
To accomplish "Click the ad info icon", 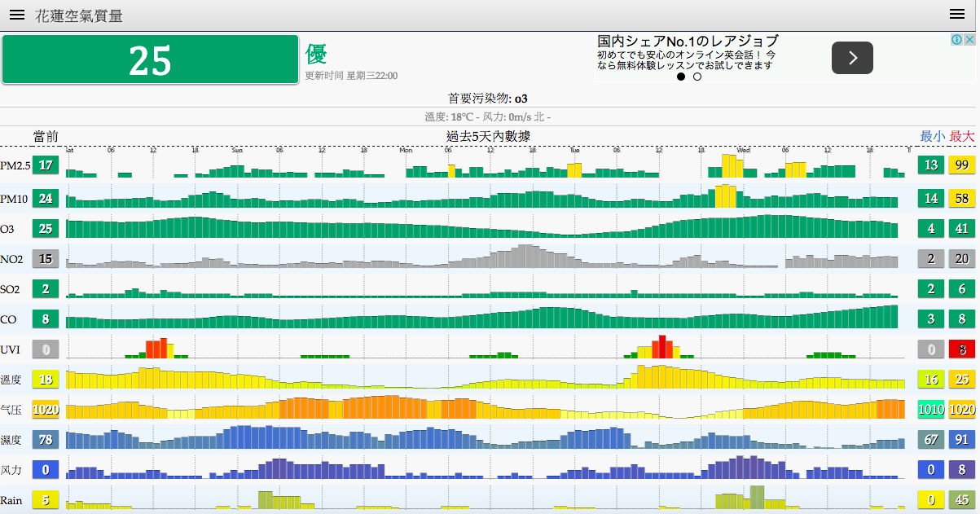I will (x=958, y=39).
